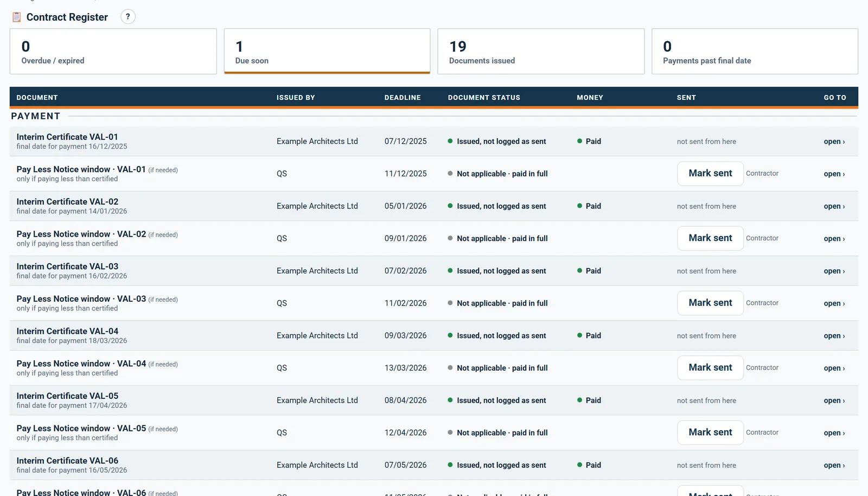Click the PAYMENT section heading
Screen dimensions: 868x496
[36, 116]
